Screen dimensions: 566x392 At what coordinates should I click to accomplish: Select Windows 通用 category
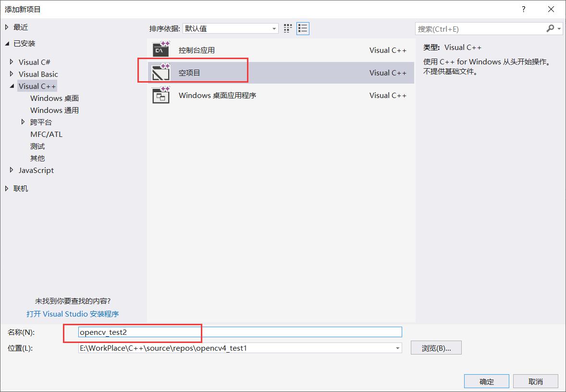54,110
